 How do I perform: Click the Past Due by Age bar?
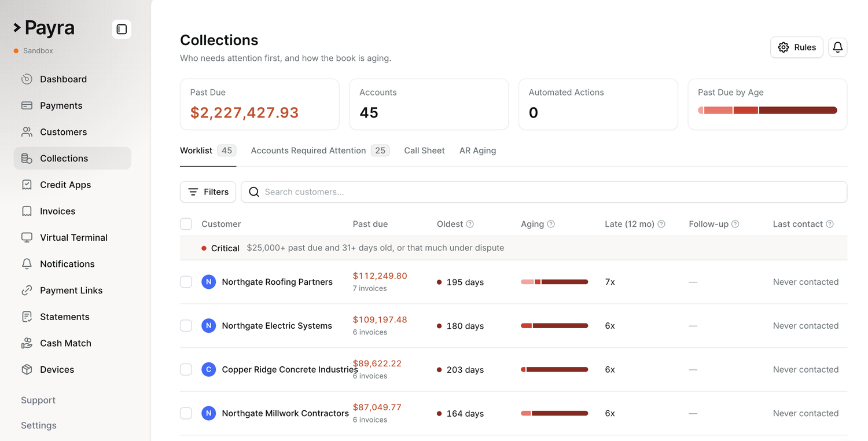coord(767,111)
